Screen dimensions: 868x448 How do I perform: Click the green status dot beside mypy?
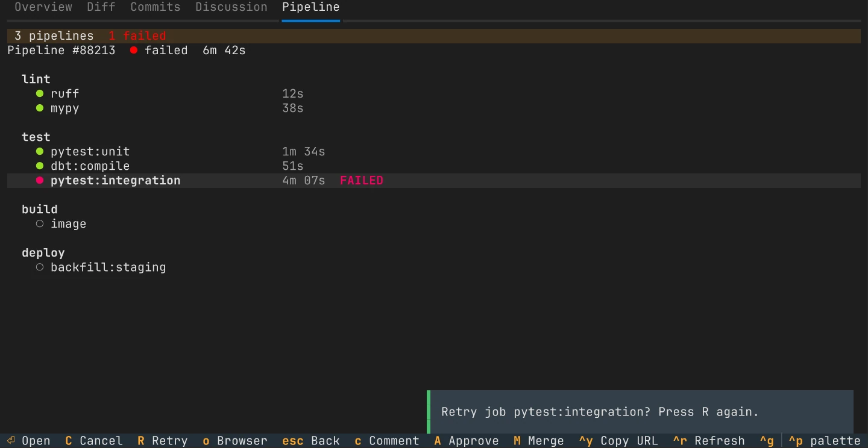click(40, 108)
